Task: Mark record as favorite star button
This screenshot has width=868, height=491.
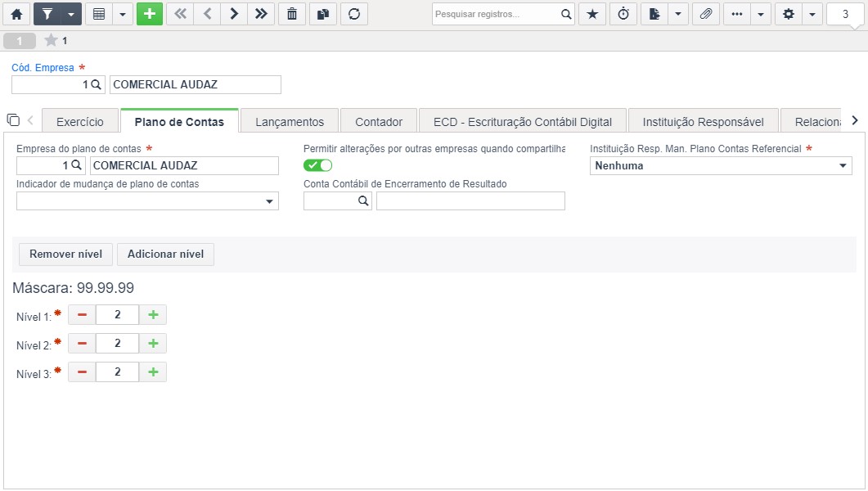Action: [592, 14]
